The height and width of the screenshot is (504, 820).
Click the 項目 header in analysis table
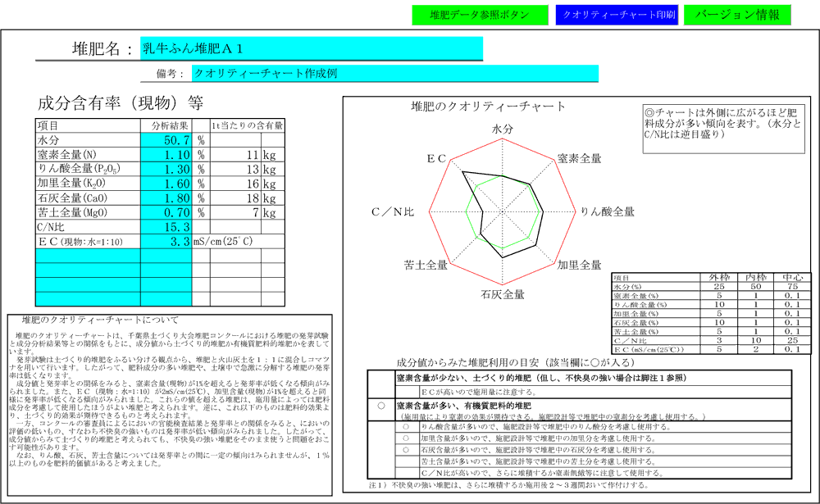88,125
